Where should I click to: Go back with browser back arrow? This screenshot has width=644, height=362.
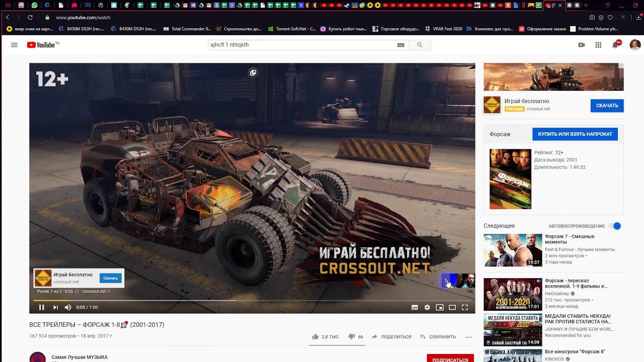point(8,17)
